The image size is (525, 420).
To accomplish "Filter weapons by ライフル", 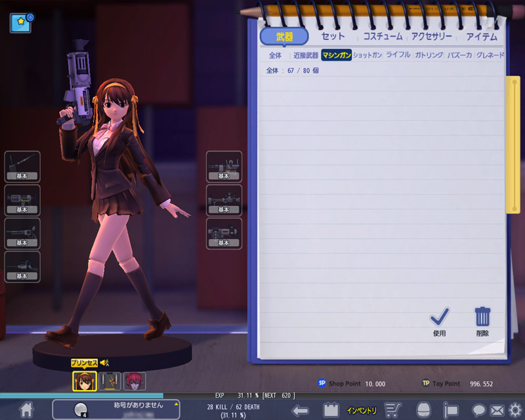I will (398, 55).
